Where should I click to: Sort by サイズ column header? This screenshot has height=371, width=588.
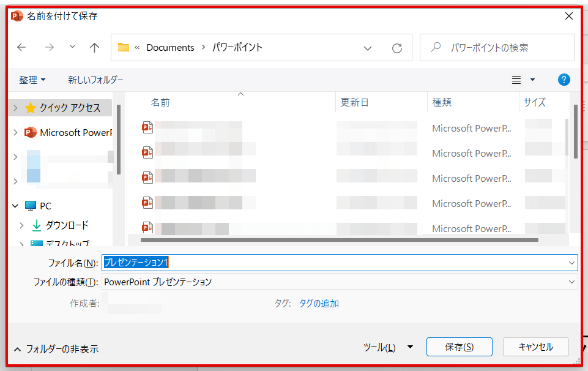point(535,102)
